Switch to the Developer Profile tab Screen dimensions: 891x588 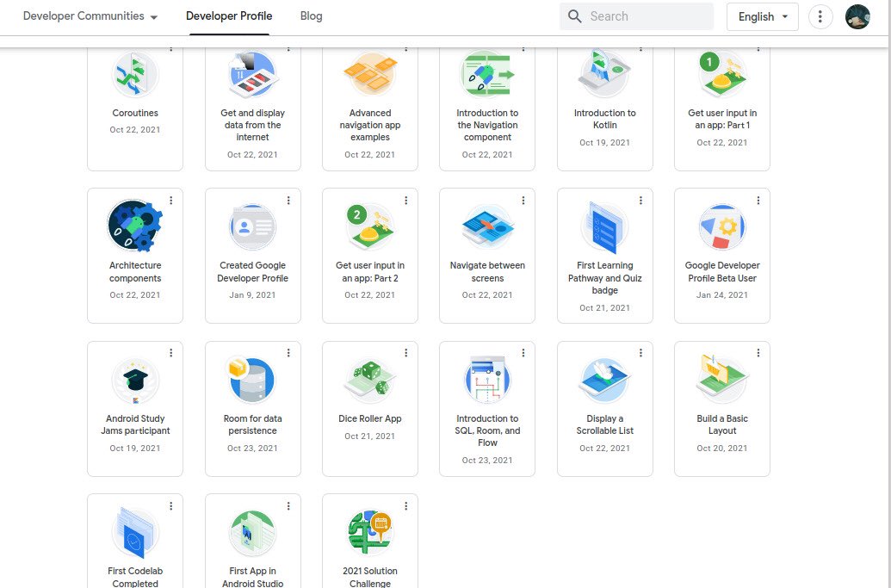[x=229, y=15]
